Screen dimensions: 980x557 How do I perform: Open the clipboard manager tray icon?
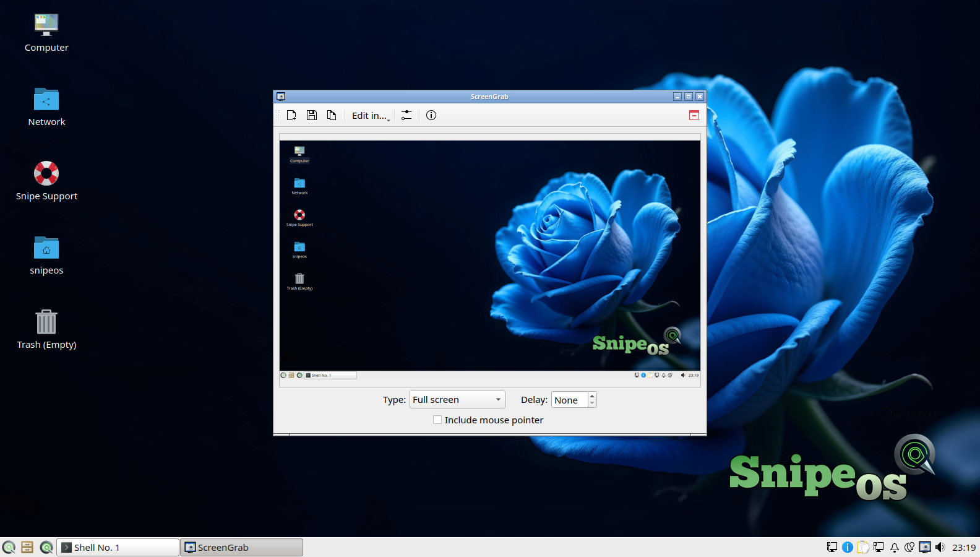click(863, 547)
